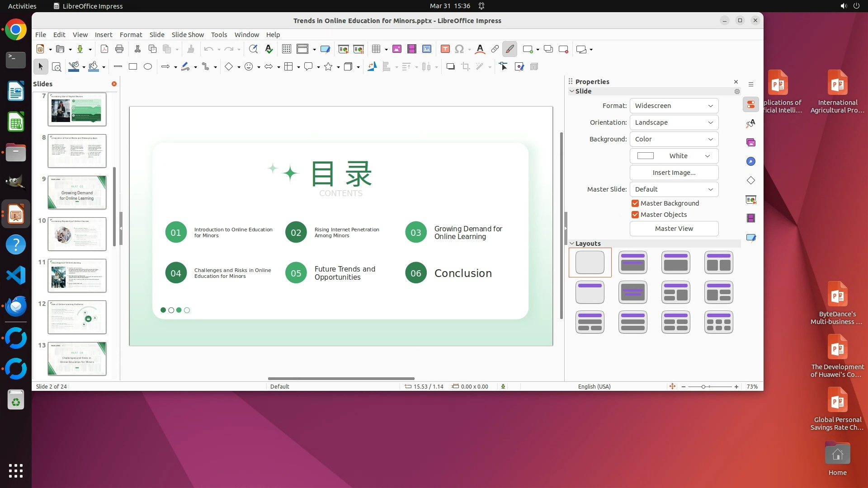Image resolution: width=868 pixels, height=488 pixels.
Task: Click the Master View button
Action: 674,229
